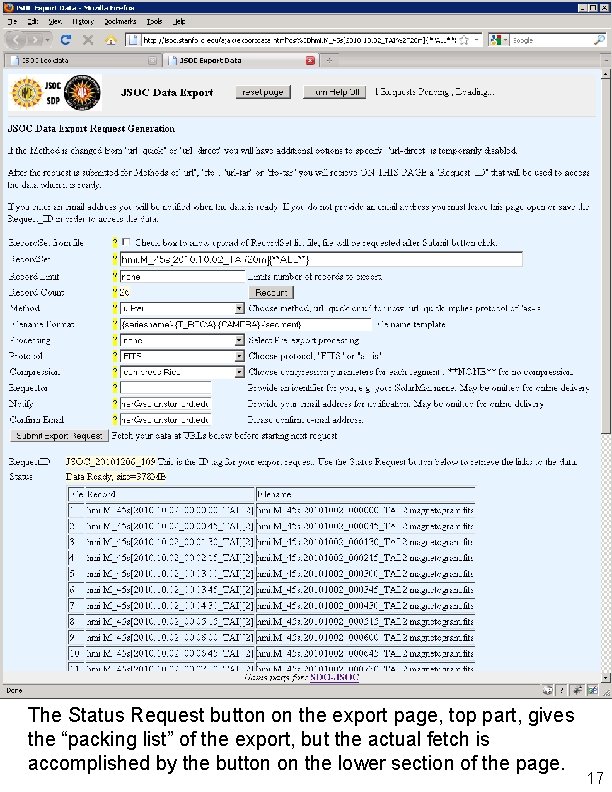Viewport: 612px width, 792px height.
Task: Click the browser address bar URL
Action: [299, 40]
